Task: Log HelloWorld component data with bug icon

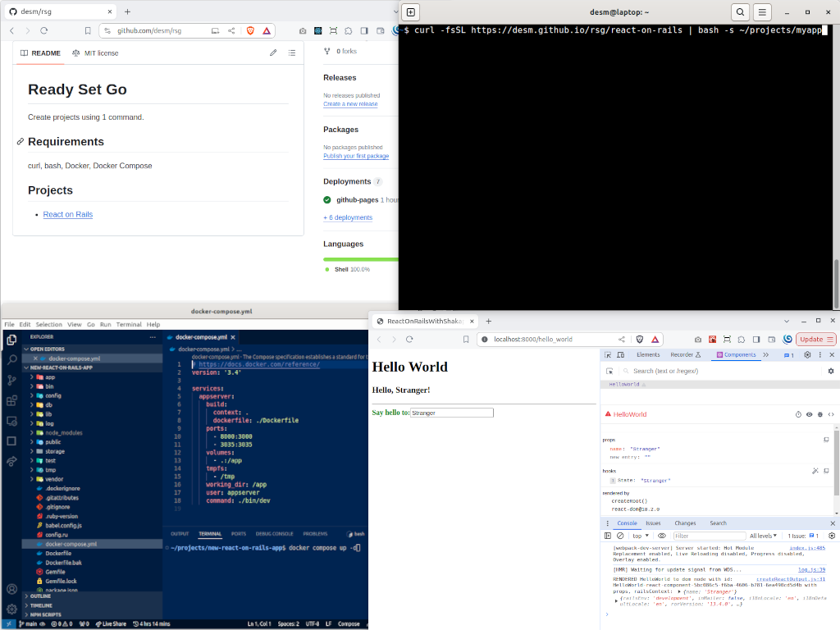Action: 819,414
